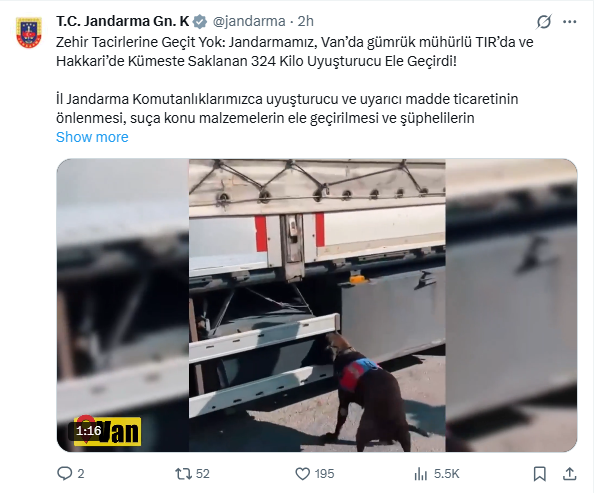Click the 5.5K views count
Image resolution: width=601 pixels, height=493 pixels.
click(447, 474)
